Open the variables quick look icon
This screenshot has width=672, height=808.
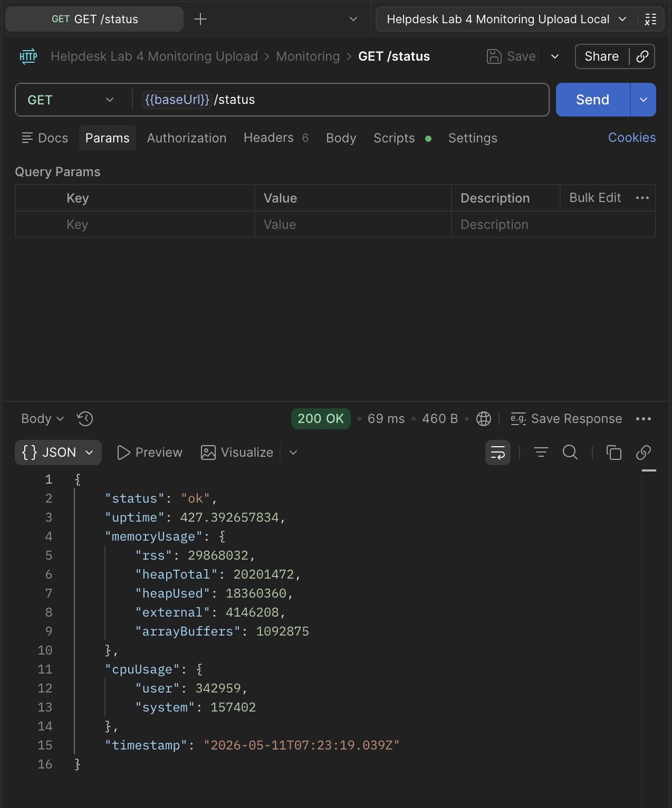[x=651, y=20]
